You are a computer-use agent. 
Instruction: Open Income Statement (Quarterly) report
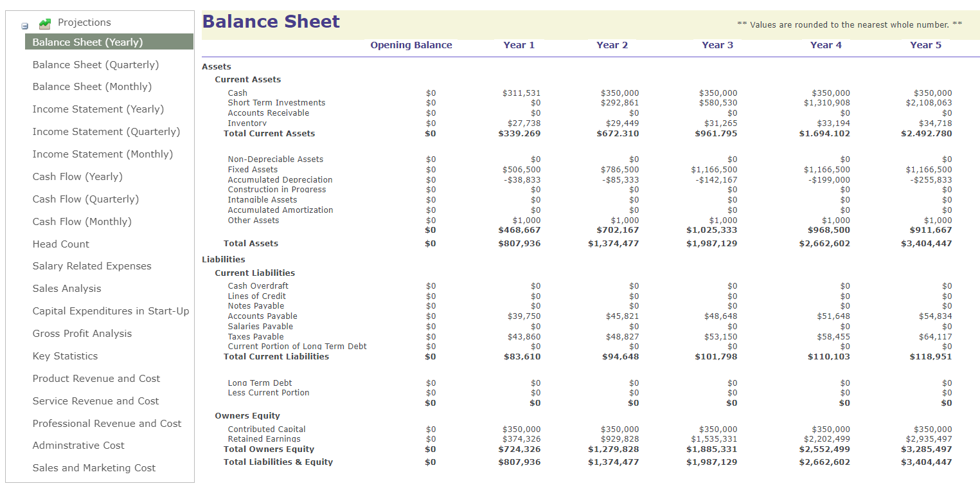pos(107,132)
